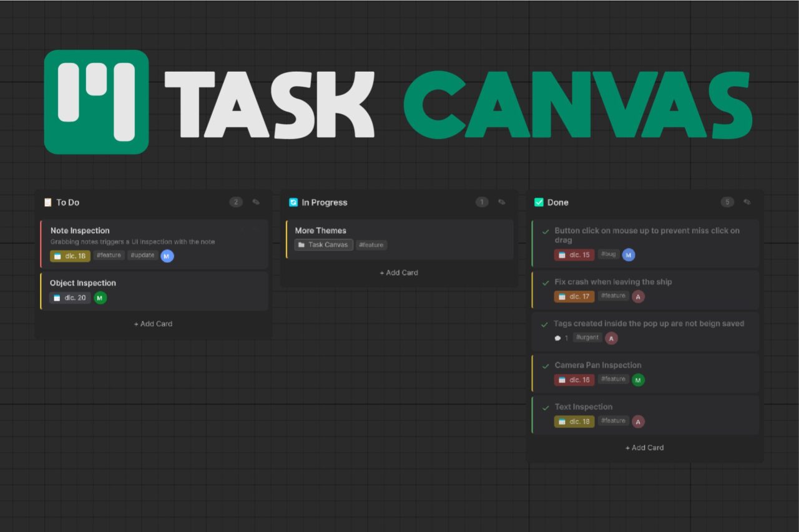Viewport: 799px width, 532px height.
Task: Open the Done column count badge
Action: [x=728, y=202]
